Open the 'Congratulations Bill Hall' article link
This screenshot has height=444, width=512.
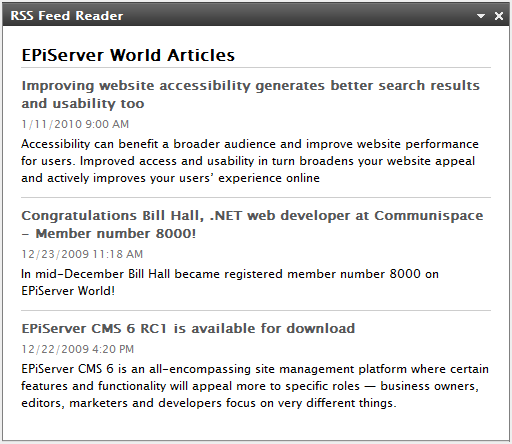(252, 224)
